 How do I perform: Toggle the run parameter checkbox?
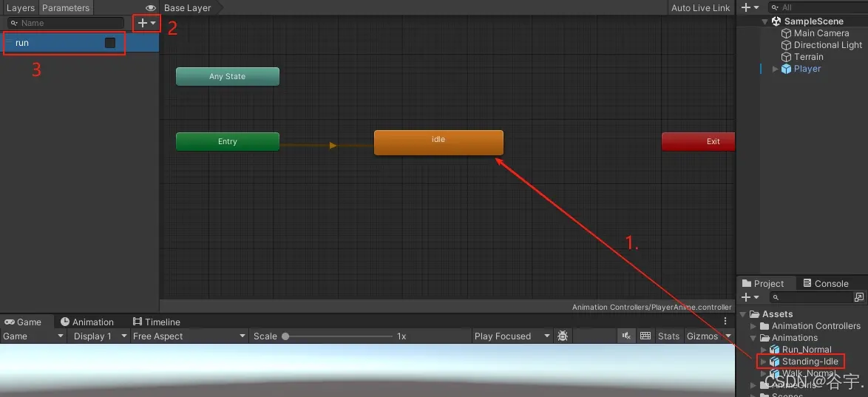pyautogui.click(x=110, y=43)
